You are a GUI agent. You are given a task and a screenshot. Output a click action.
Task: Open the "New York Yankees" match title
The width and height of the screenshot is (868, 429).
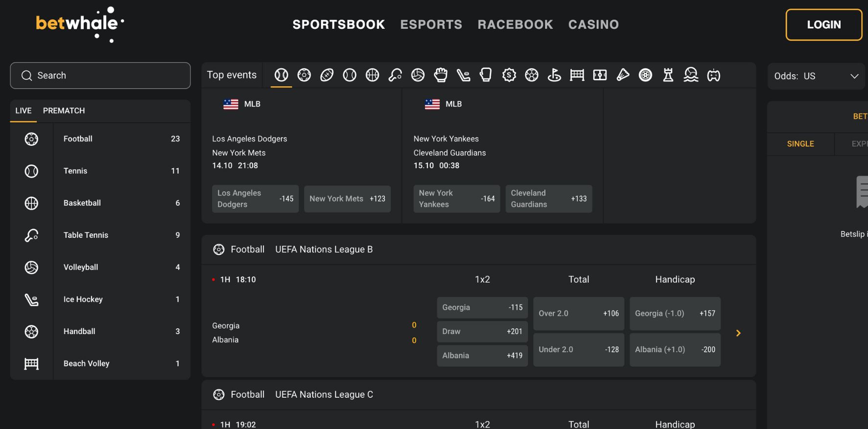(446, 139)
